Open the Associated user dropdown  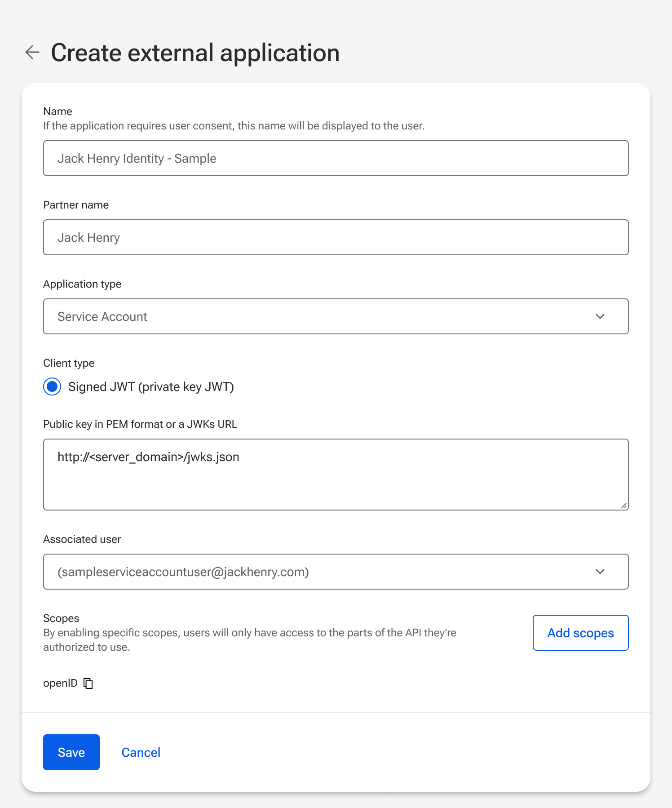click(x=336, y=572)
